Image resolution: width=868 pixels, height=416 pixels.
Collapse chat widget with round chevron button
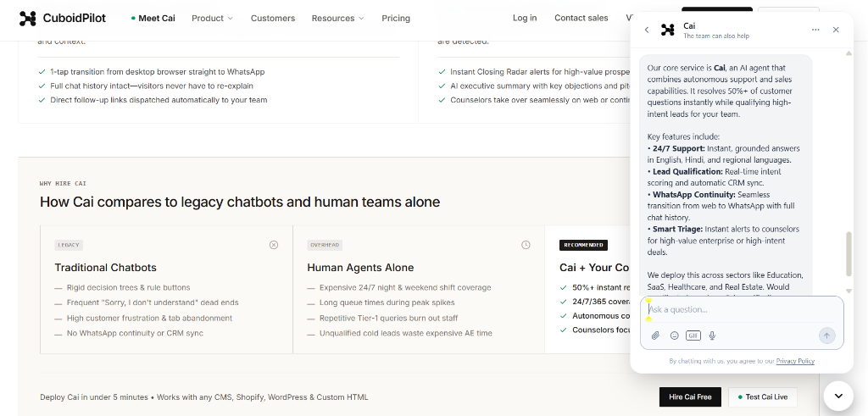[x=838, y=396]
